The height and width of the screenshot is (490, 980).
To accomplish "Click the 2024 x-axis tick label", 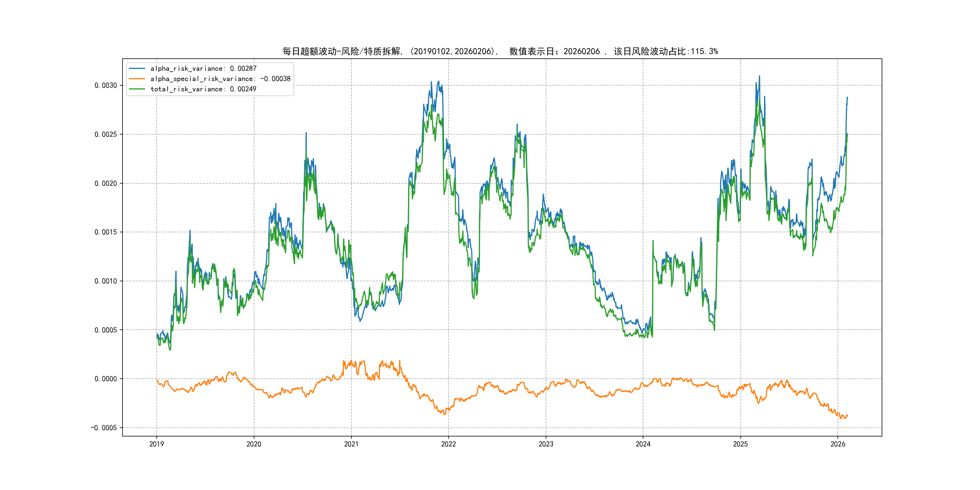I will 643,444.
